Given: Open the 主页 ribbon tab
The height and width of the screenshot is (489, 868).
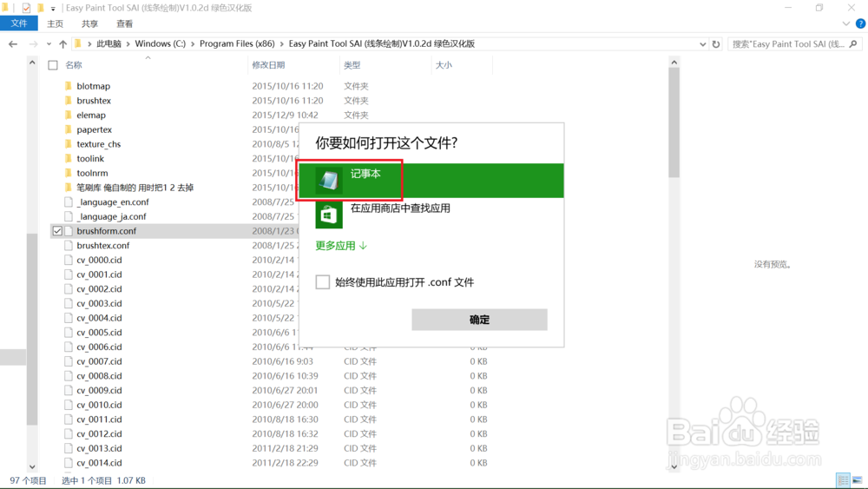Looking at the screenshot, I should pyautogui.click(x=56, y=23).
